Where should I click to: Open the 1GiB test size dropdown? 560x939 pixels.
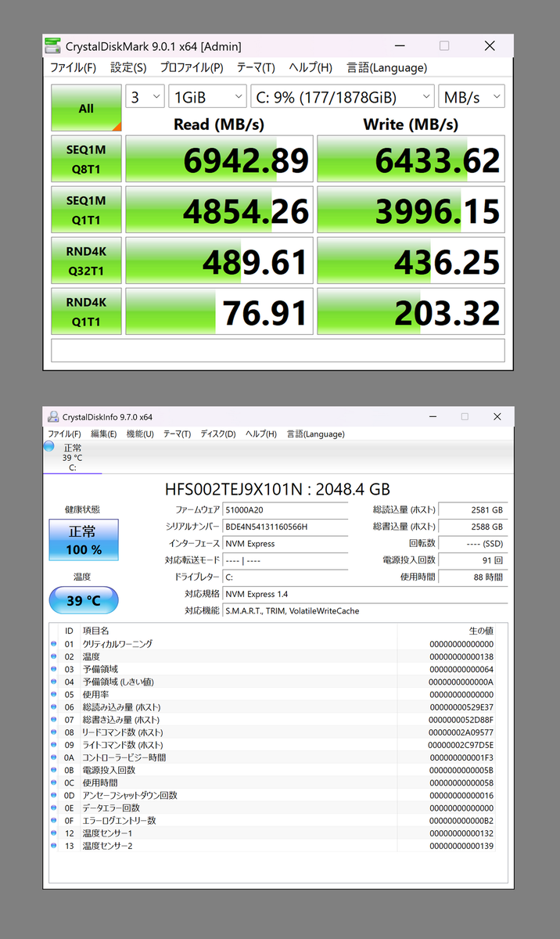pyautogui.click(x=207, y=97)
